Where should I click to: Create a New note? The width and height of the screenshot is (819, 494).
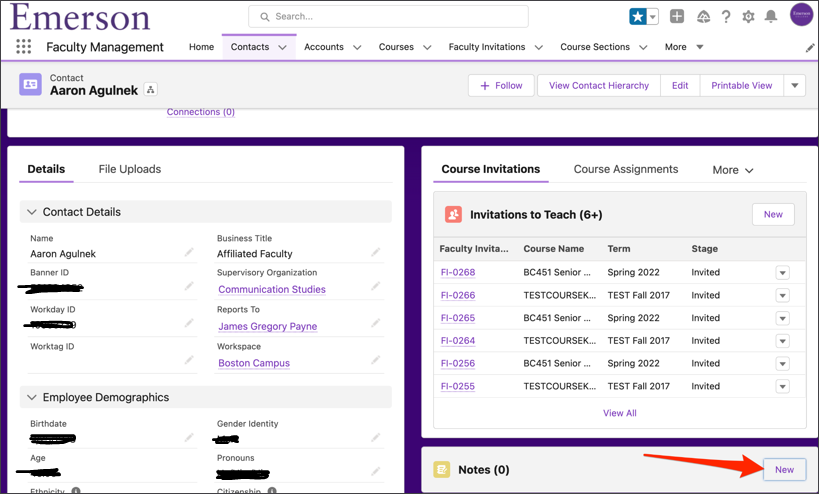[784, 469]
